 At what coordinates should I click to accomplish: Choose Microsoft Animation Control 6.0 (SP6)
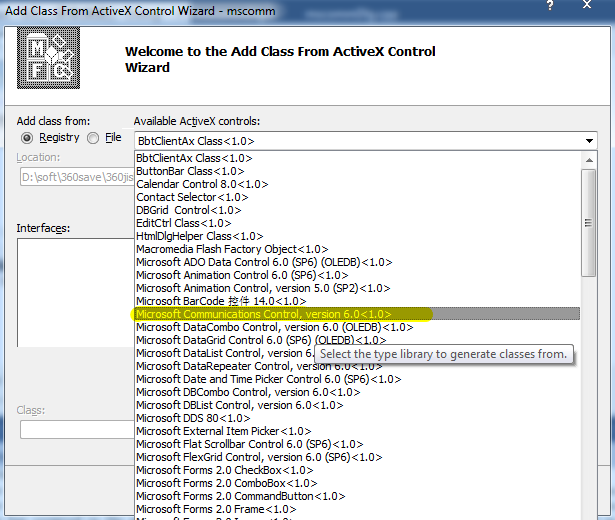pyautogui.click(x=357, y=275)
